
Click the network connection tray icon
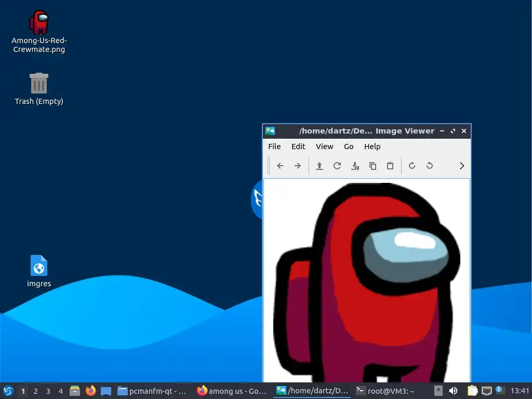click(486, 391)
